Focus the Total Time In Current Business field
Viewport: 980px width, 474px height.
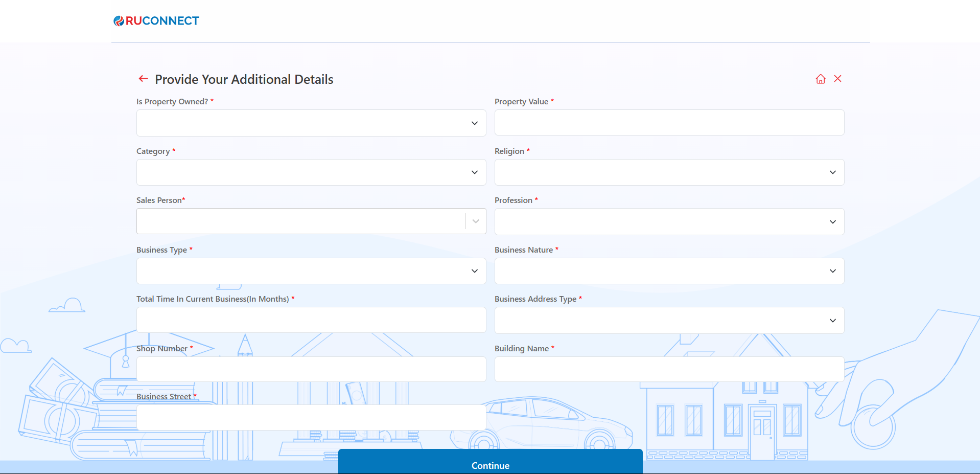(x=311, y=320)
